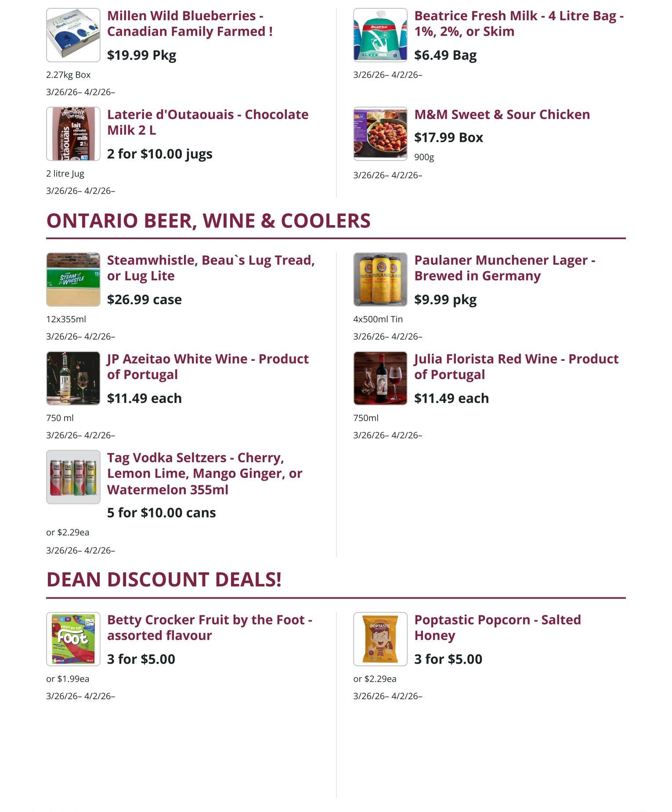Open the Millen Wild Blueberries title link
The width and height of the screenshot is (672, 812).
[x=190, y=24]
